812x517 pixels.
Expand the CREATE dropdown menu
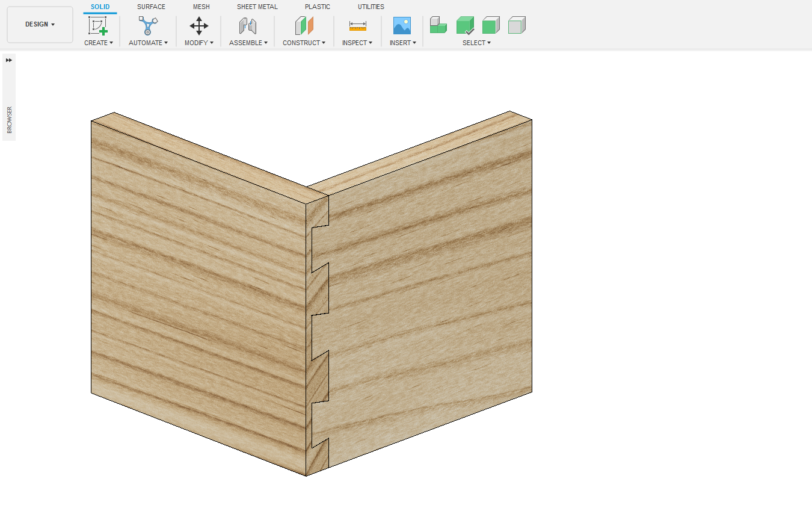(98, 43)
